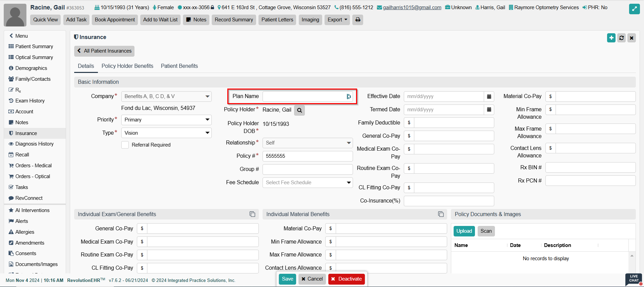Viewport: 644px width, 287px height.
Task: Refresh the insurance panel
Action: tap(621, 38)
